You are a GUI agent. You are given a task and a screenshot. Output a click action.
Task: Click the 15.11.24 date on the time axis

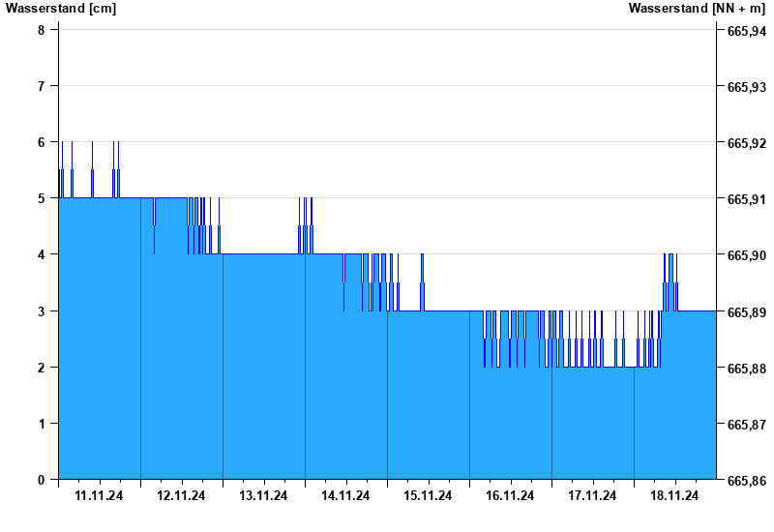(428, 496)
